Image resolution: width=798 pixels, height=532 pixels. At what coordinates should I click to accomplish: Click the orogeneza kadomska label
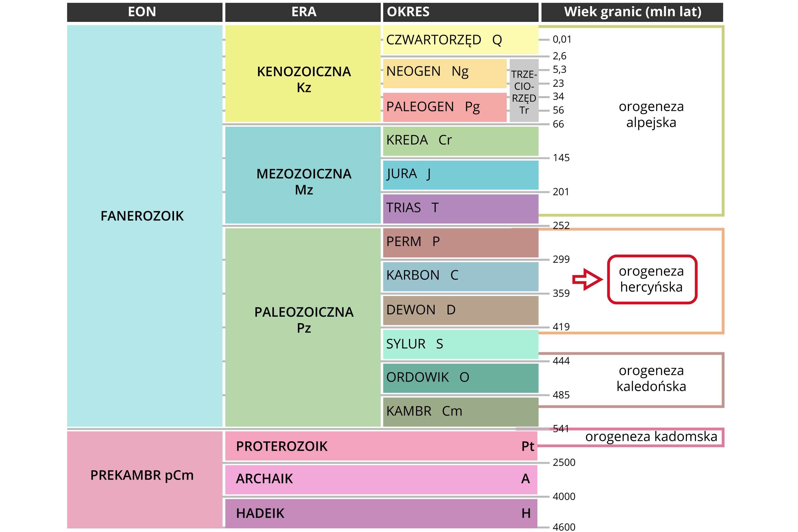[651, 437]
